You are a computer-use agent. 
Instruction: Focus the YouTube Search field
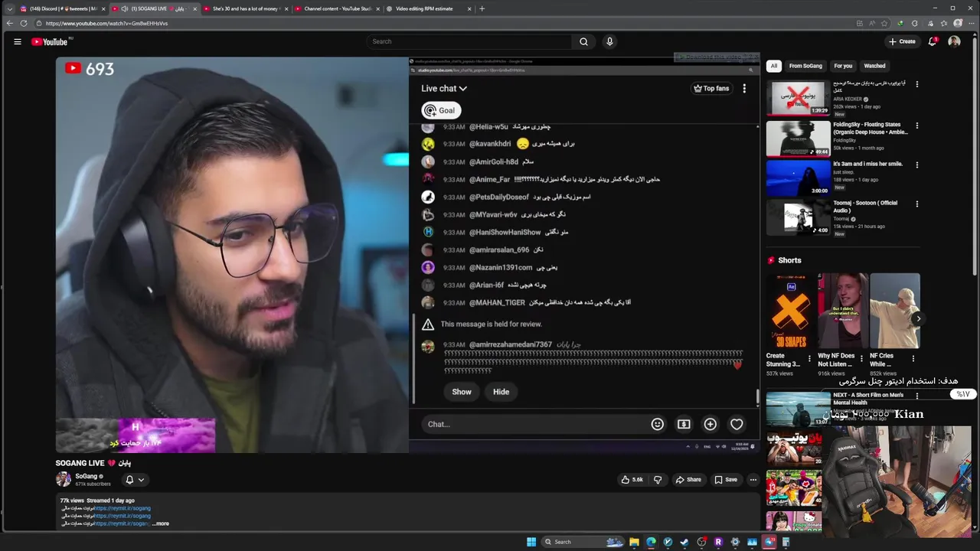coord(469,41)
